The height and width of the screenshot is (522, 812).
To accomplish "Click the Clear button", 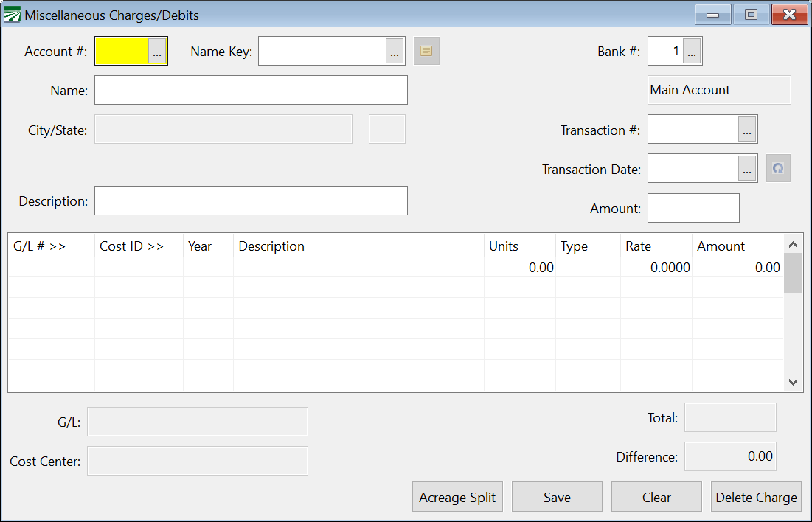I will (656, 497).
